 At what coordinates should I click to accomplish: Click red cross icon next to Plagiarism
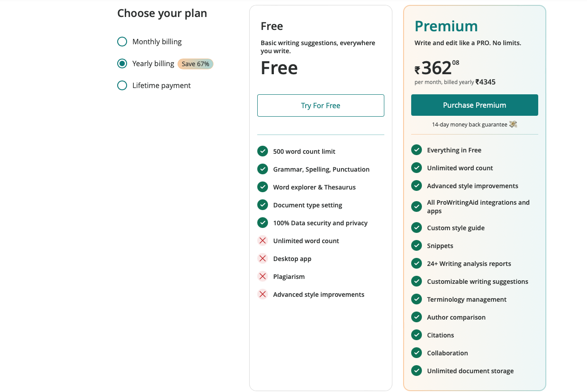263,276
